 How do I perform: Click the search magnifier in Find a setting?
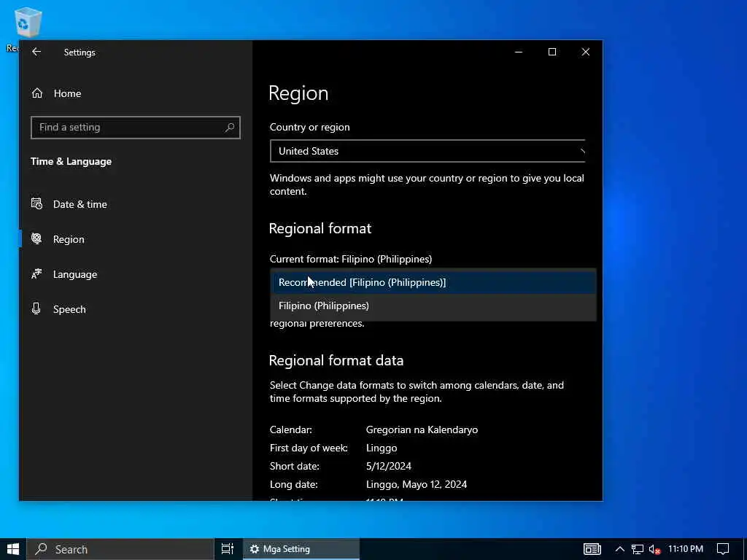click(x=230, y=127)
